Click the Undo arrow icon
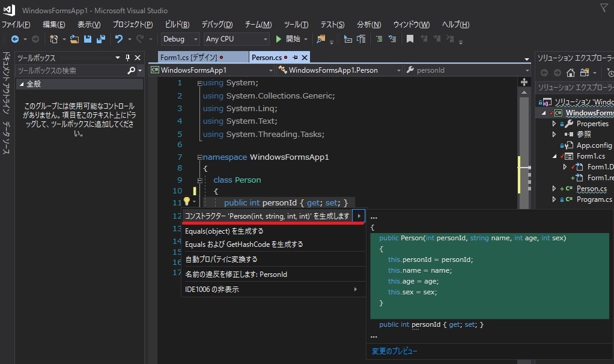614x364 pixels. pos(118,39)
